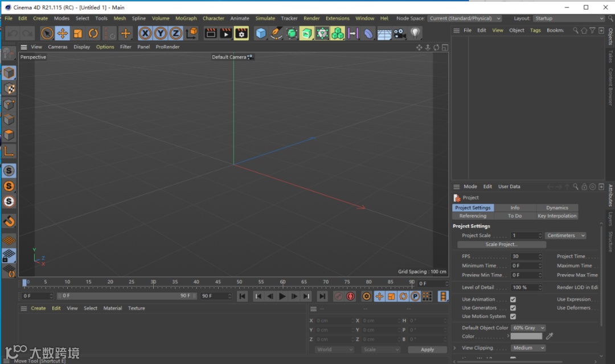Disable the Use Motion System checkbox
615x364 pixels.
(x=513, y=316)
